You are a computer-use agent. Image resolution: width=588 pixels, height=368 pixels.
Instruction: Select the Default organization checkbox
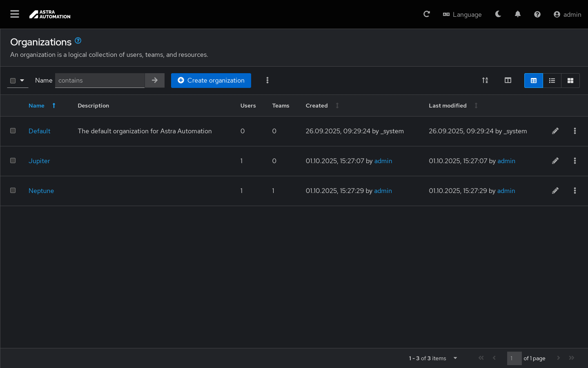pyautogui.click(x=13, y=131)
